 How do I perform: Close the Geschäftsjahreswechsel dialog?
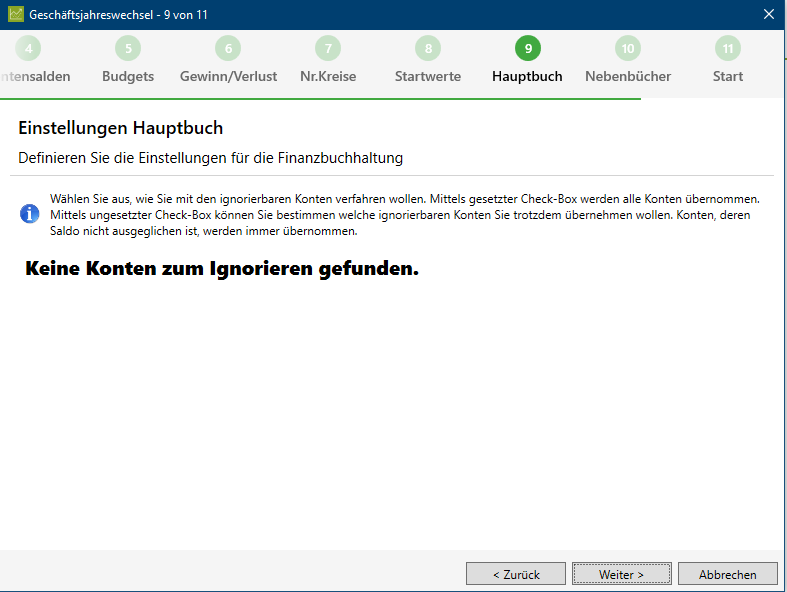768,14
